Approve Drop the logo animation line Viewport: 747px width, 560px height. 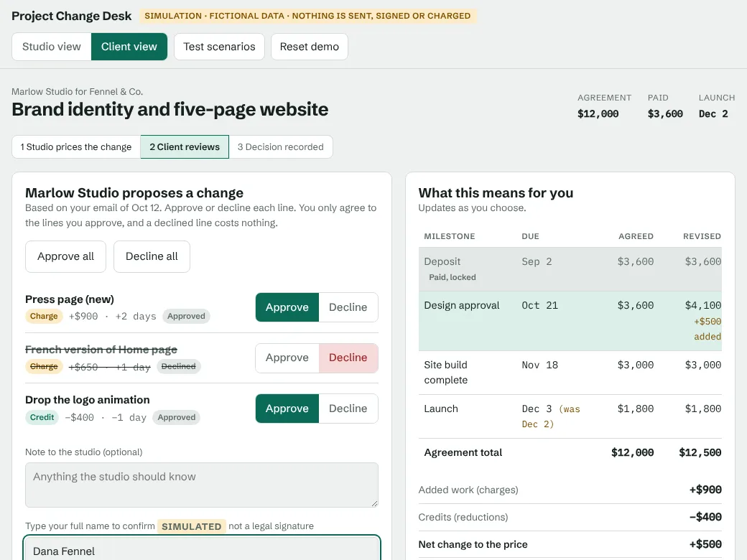click(x=287, y=409)
